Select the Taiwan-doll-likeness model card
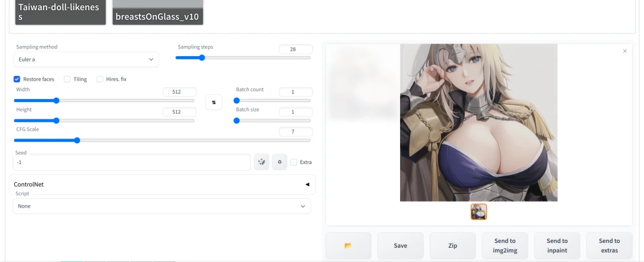 60,12
